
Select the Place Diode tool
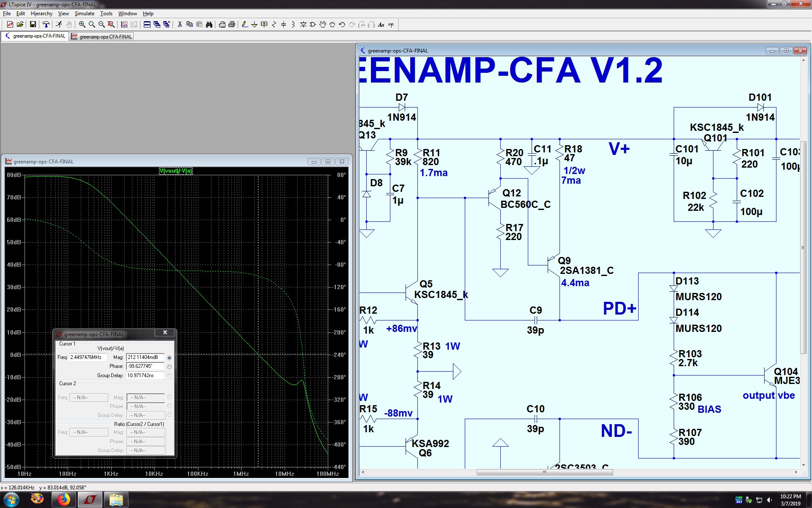click(303, 25)
